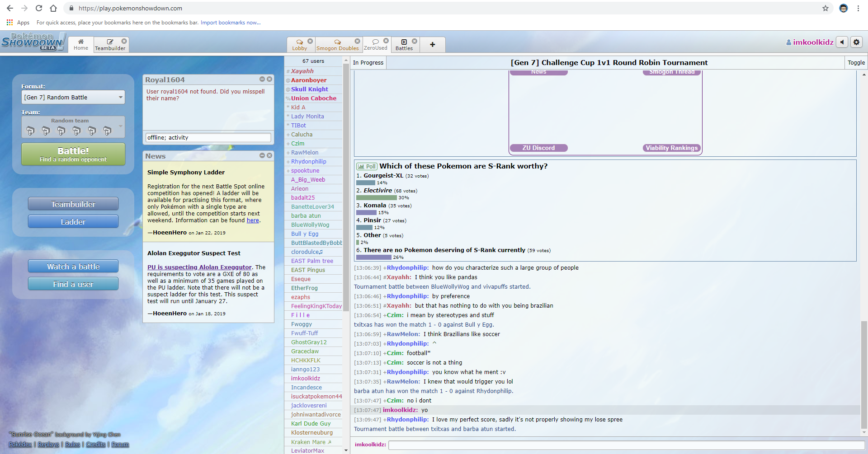
Task: Click the plus icon to join a room
Action: click(x=432, y=44)
